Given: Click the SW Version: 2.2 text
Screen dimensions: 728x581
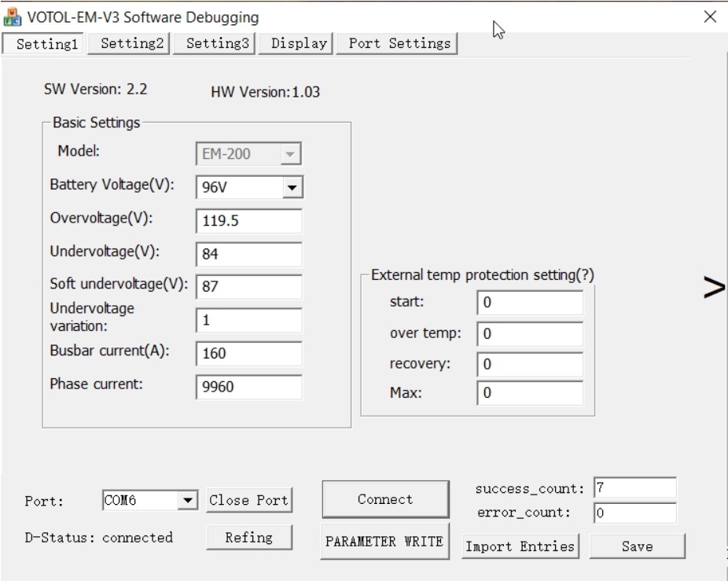Looking at the screenshot, I should [96, 89].
